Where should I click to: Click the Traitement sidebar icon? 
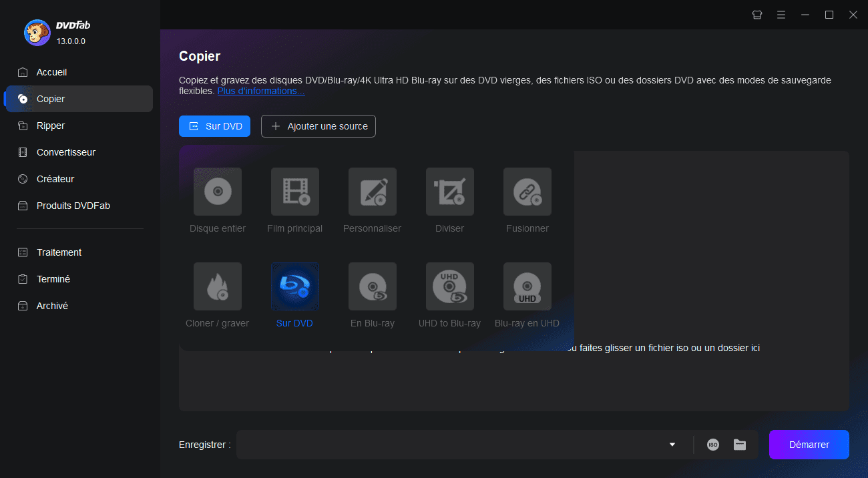coord(23,252)
